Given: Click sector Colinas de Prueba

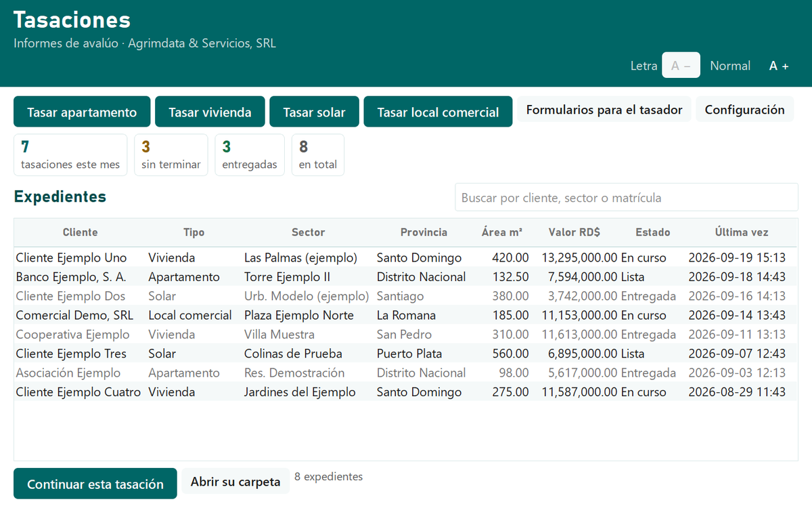Looking at the screenshot, I should pos(293,354).
